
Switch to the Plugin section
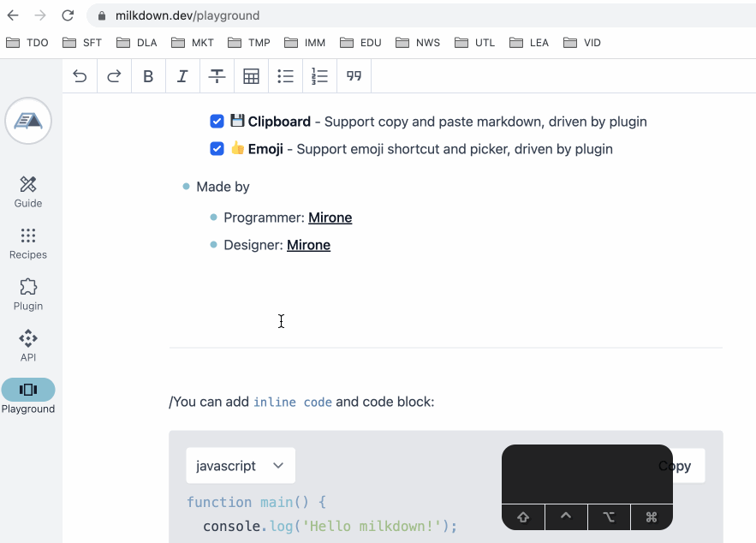27,294
